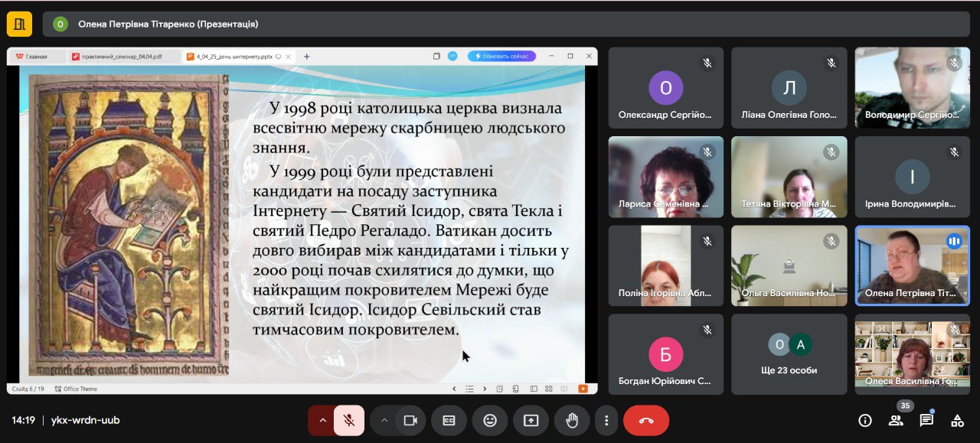Viewport: 980px width, 443px height.
Task: Select Олеся Василівна video tile
Action: (x=913, y=354)
